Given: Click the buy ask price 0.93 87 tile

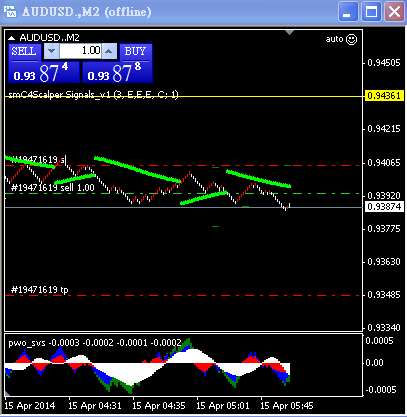Looking at the screenshot, I should coord(117,72).
